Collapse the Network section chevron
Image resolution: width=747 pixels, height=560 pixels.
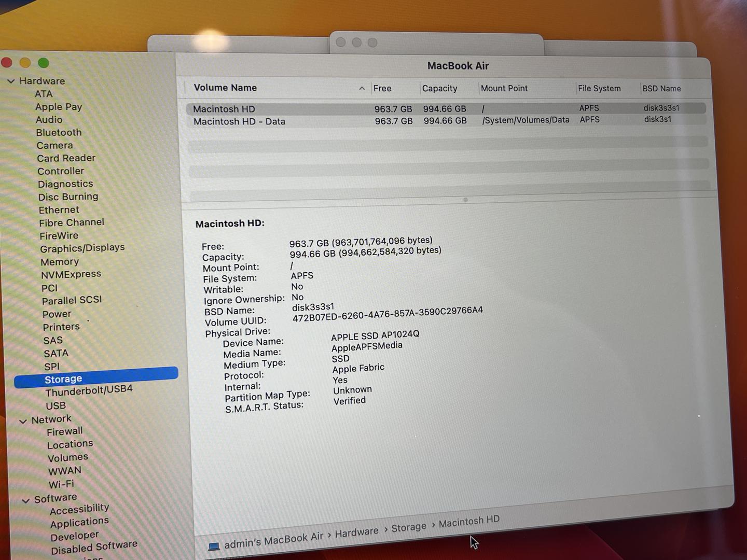pyautogui.click(x=23, y=421)
